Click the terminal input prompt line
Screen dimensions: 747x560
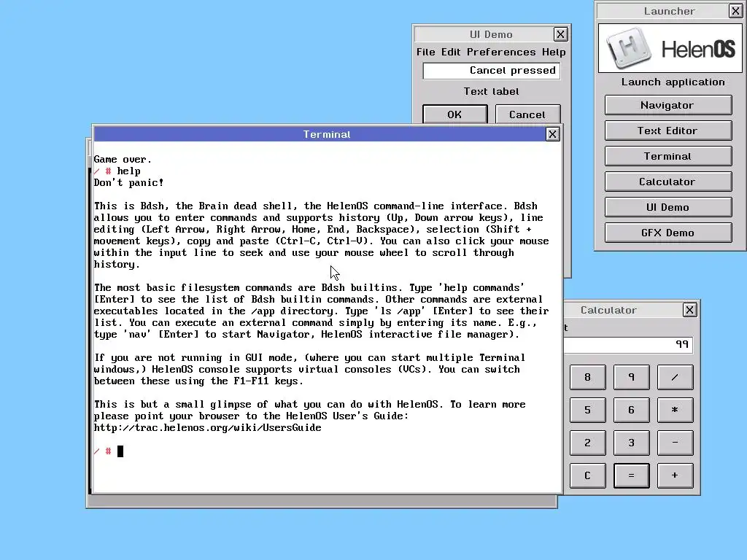[x=327, y=451]
